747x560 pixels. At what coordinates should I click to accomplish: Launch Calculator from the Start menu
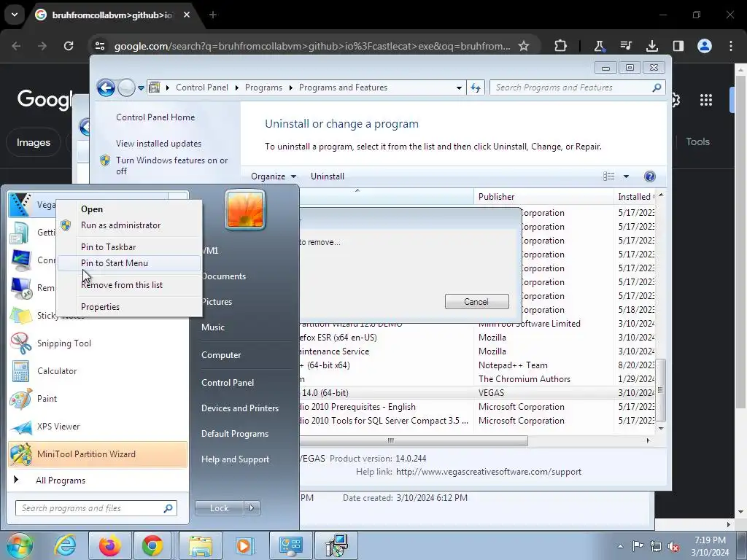57,371
